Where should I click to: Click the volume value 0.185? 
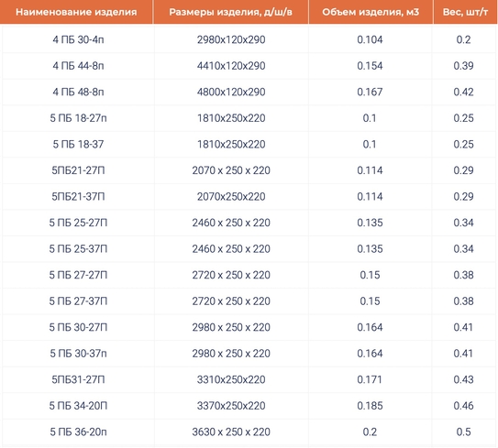pyautogui.click(x=370, y=406)
